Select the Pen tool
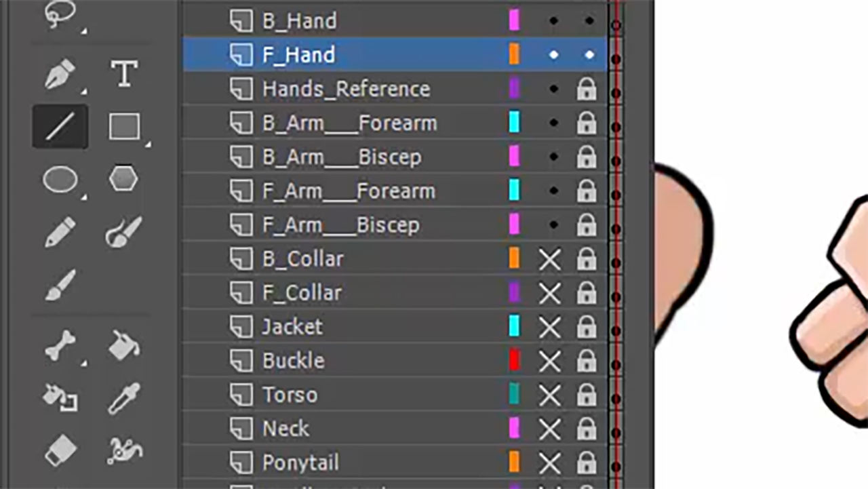The image size is (868, 489). [60, 71]
